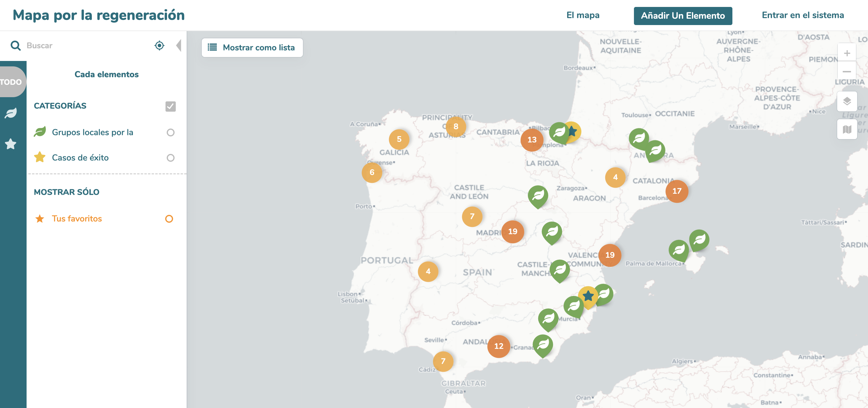Click Añadir Un Elemento button

point(683,16)
